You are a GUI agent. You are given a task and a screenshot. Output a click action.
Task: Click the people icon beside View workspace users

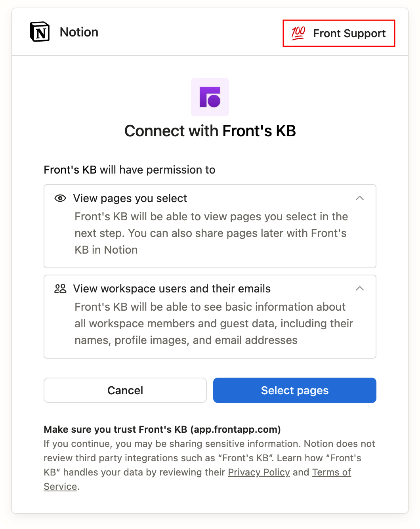click(60, 288)
